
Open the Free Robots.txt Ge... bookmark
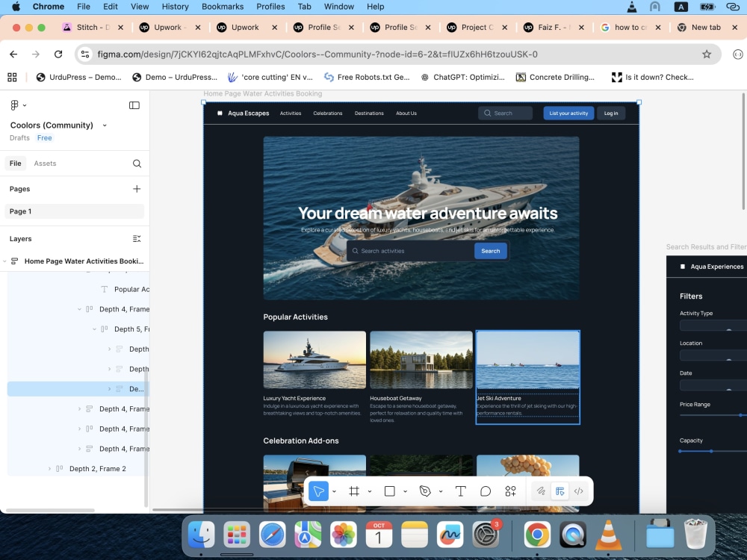(367, 77)
